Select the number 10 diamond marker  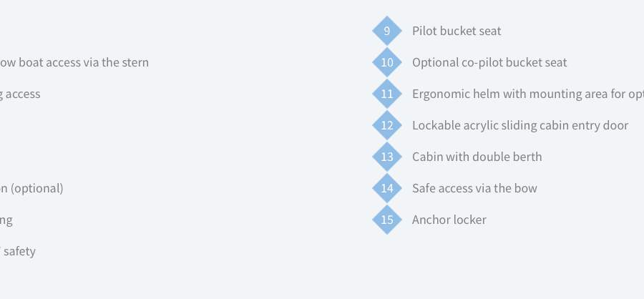tap(387, 62)
